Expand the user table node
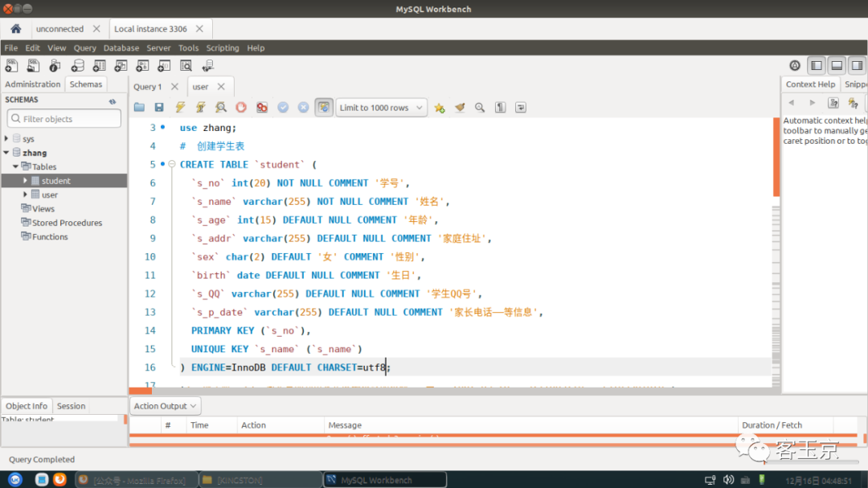The height and width of the screenshot is (488, 868). [x=26, y=195]
